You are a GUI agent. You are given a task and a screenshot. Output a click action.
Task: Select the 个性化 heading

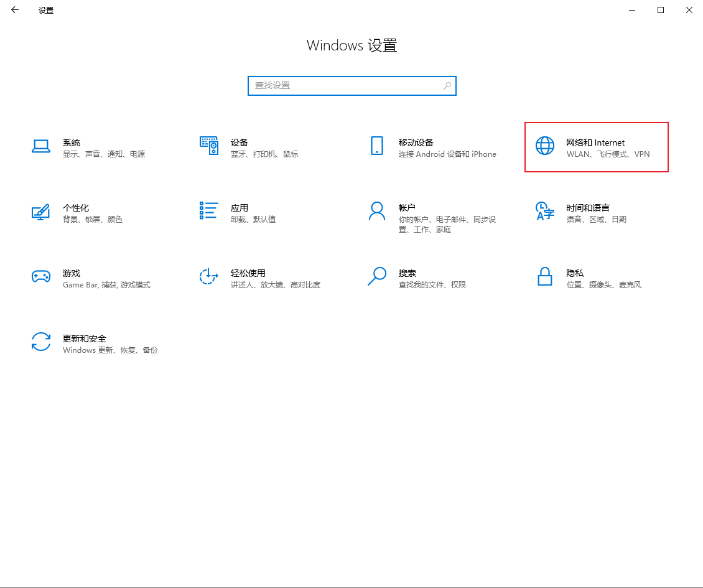76,208
